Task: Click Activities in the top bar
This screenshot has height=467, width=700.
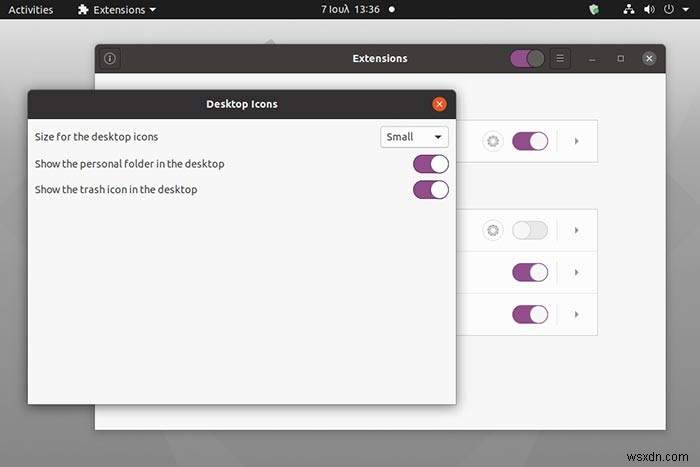Action: point(31,9)
